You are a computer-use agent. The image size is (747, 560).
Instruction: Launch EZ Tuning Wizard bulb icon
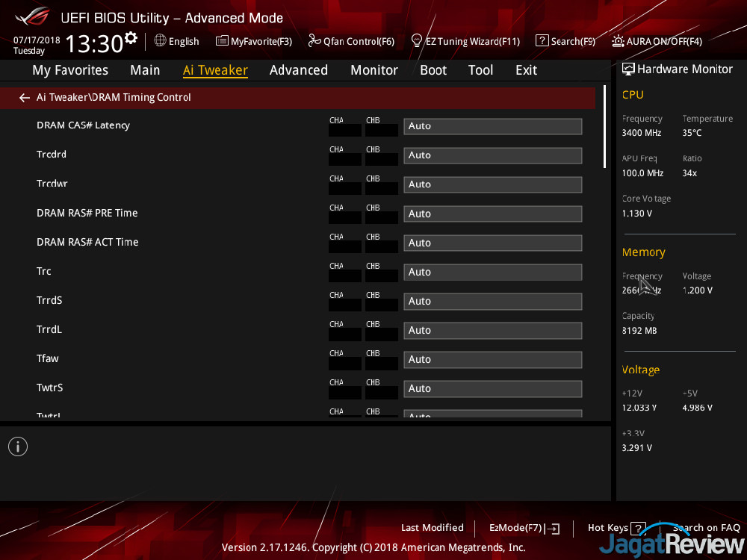point(418,41)
